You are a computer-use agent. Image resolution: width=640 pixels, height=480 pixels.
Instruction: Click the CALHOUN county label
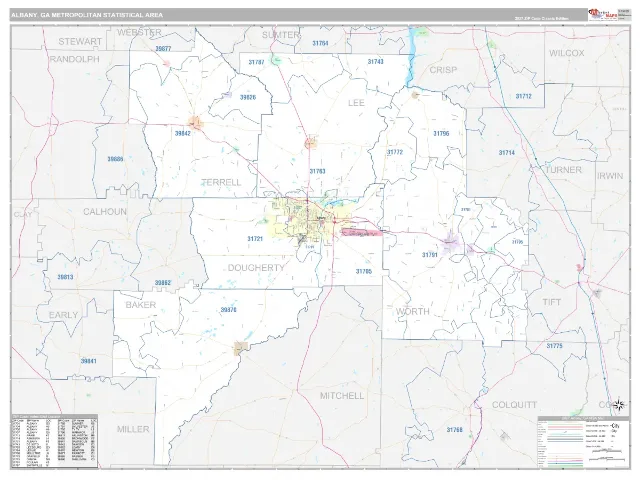click(x=105, y=212)
